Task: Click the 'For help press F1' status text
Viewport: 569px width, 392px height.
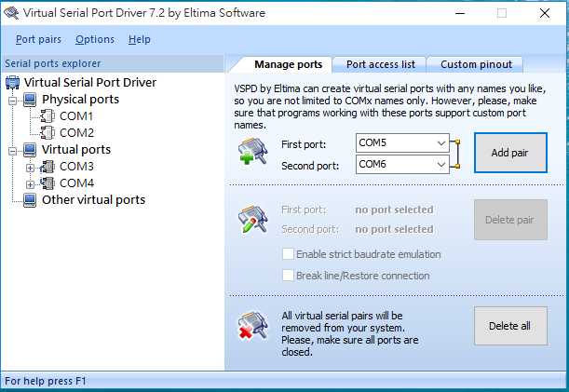Action: click(x=46, y=381)
